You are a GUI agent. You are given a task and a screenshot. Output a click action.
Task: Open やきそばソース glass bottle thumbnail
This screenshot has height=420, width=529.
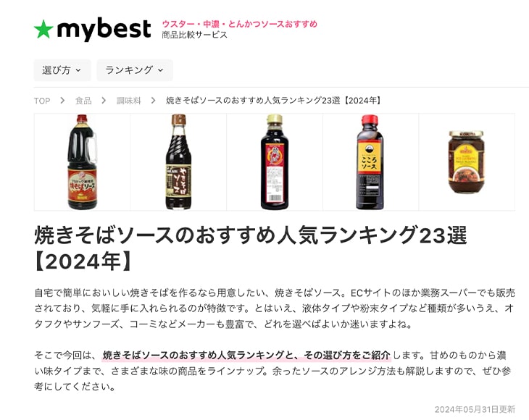[178, 162]
